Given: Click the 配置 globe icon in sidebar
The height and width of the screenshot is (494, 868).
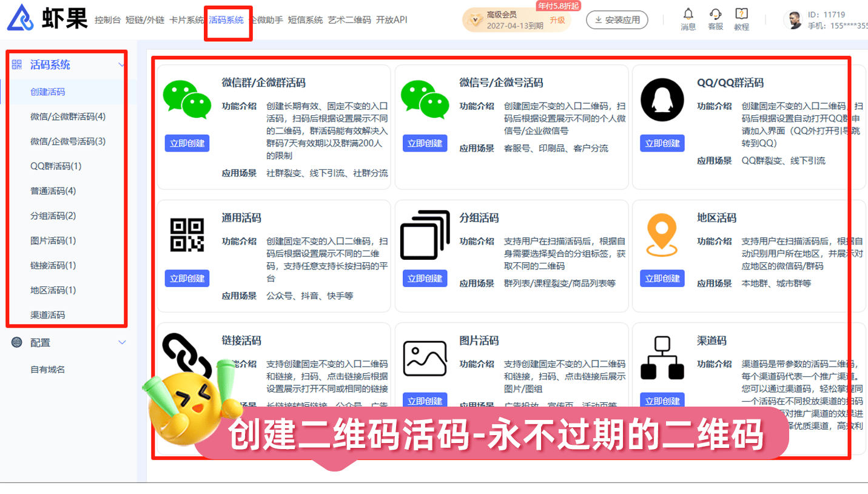Looking at the screenshot, I should pyautogui.click(x=17, y=342).
